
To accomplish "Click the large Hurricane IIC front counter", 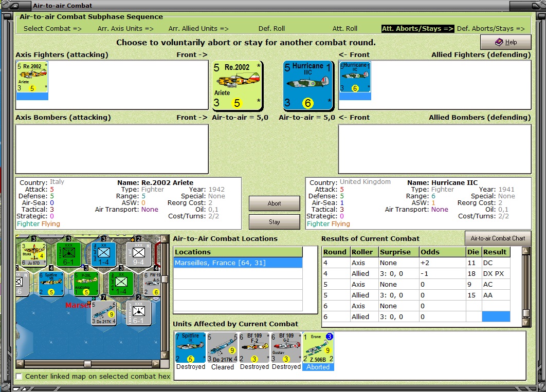I will coord(308,86).
